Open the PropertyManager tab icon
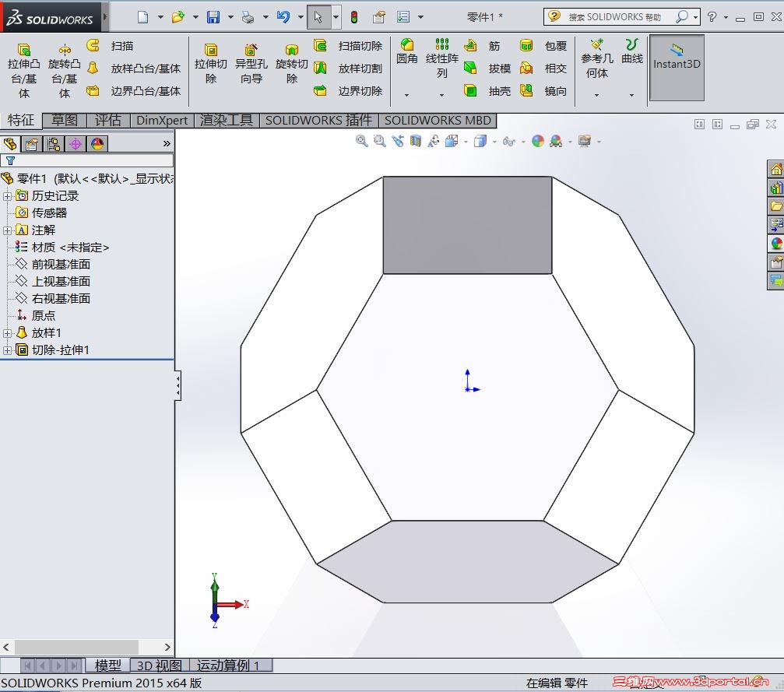Screen dimensions: 784x692 tap(31, 145)
